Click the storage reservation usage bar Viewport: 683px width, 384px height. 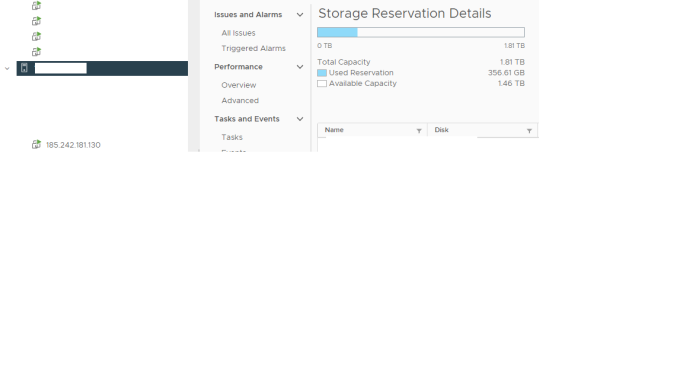[421, 32]
